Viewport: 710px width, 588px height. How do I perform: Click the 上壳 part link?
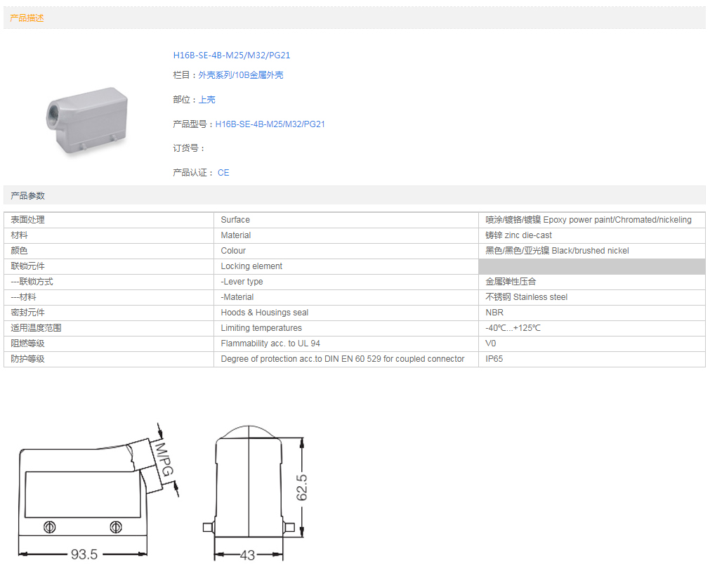coord(206,100)
